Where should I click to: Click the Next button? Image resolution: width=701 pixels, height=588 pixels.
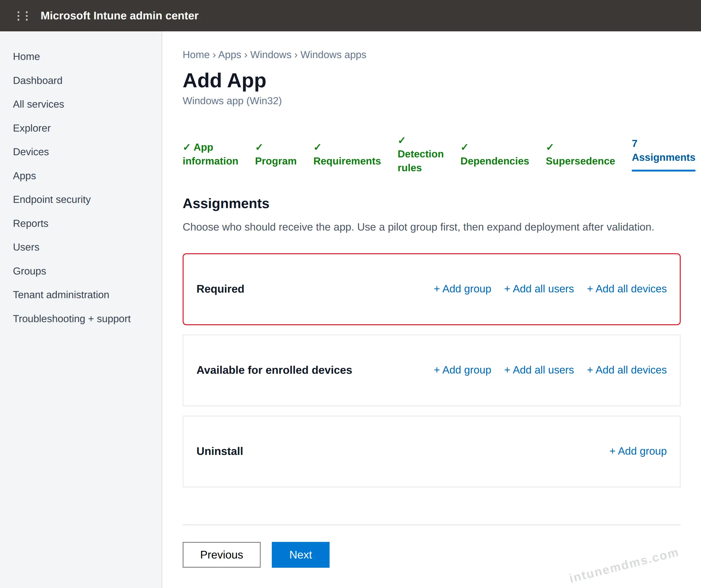300,554
